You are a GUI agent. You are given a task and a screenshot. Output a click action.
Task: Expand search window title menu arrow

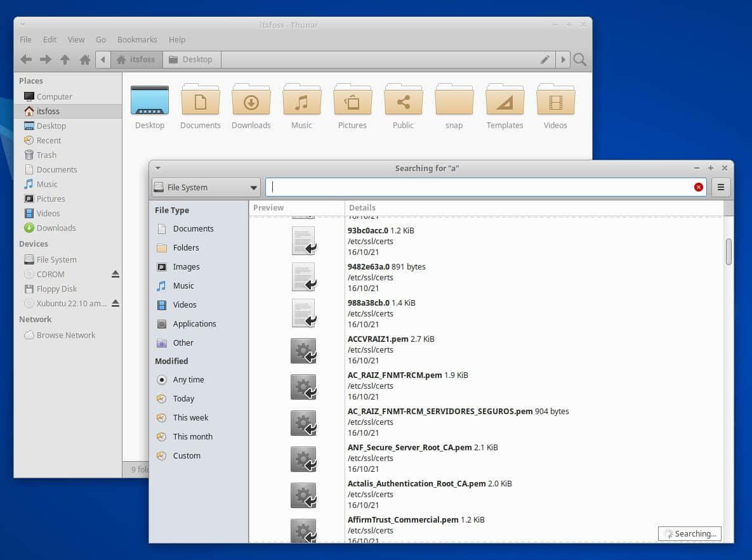(x=158, y=169)
